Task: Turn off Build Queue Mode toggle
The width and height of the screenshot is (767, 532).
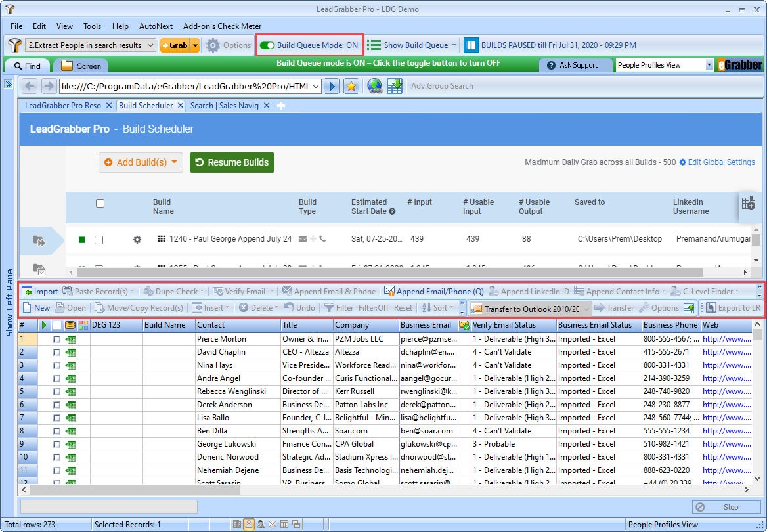Action: click(267, 45)
